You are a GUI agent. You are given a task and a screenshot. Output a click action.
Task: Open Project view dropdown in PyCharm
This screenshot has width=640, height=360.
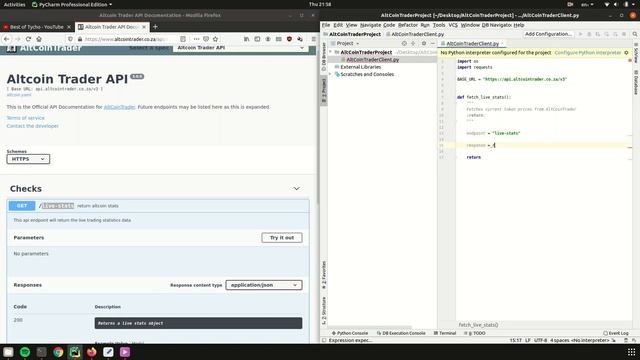click(348, 43)
